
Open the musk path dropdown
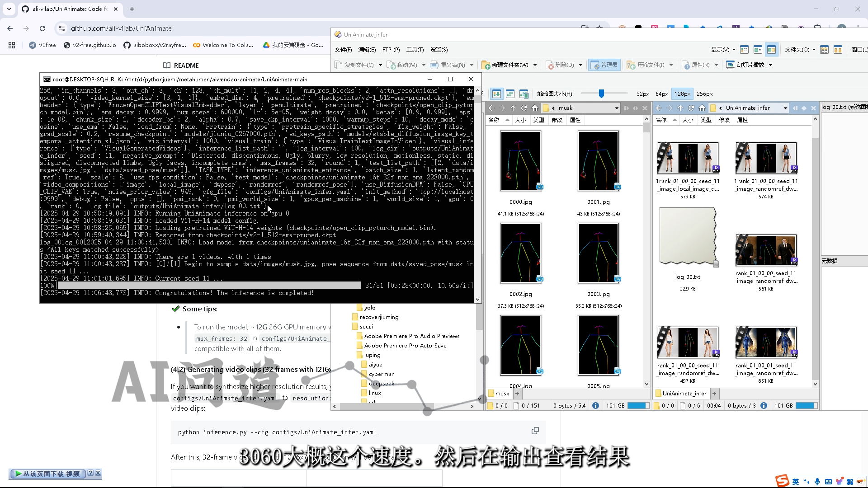pyautogui.click(x=617, y=108)
